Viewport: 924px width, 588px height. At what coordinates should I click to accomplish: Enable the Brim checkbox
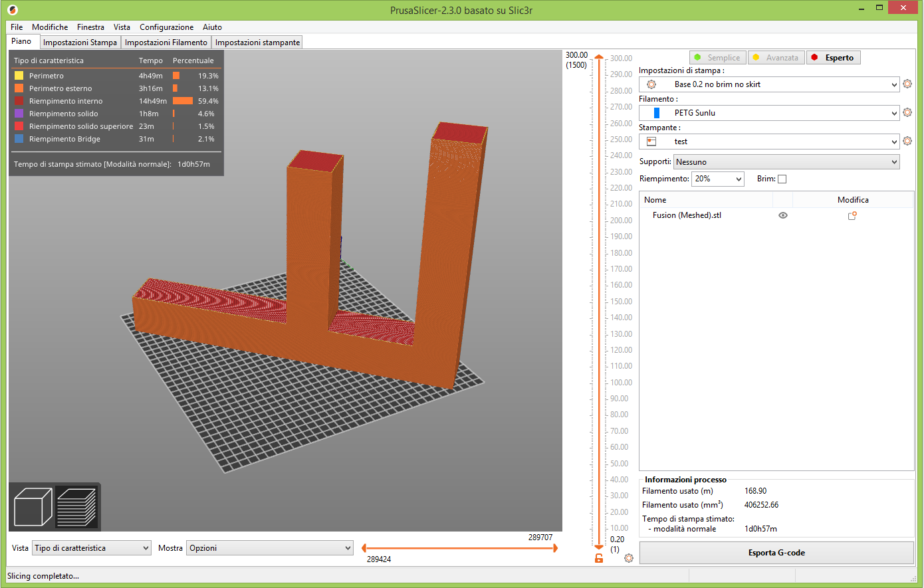(782, 179)
